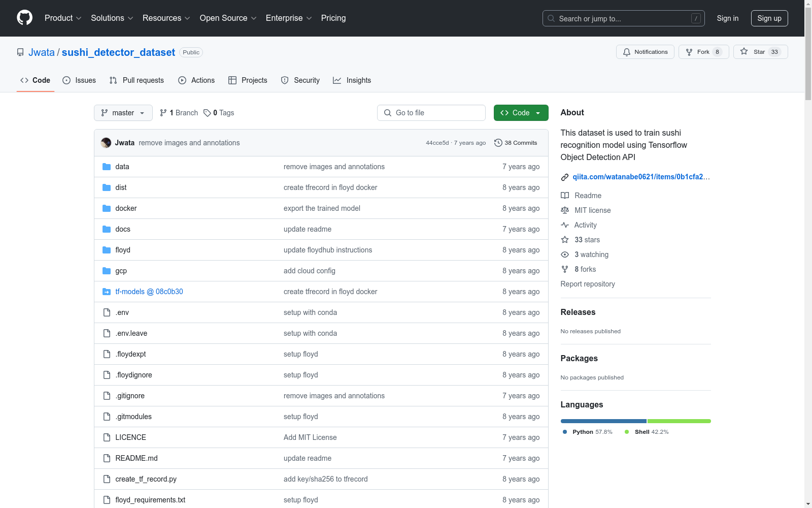Click the docs folder icon

point(107,229)
